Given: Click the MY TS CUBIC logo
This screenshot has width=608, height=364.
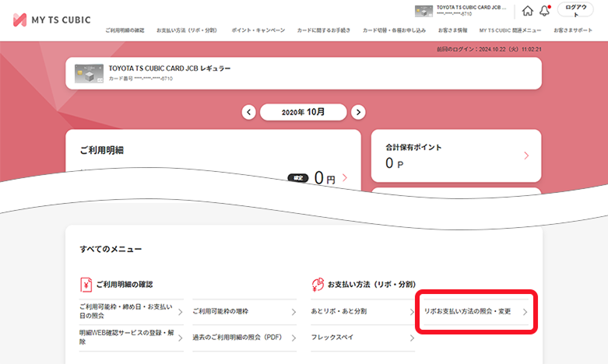Looking at the screenshot, I should click(52, 19).
